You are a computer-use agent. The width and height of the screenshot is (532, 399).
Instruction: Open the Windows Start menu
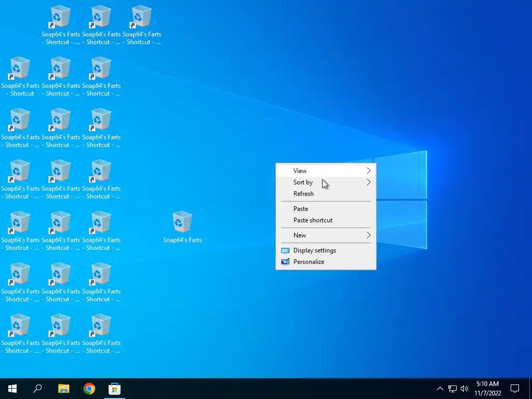[x=12, y=389]
